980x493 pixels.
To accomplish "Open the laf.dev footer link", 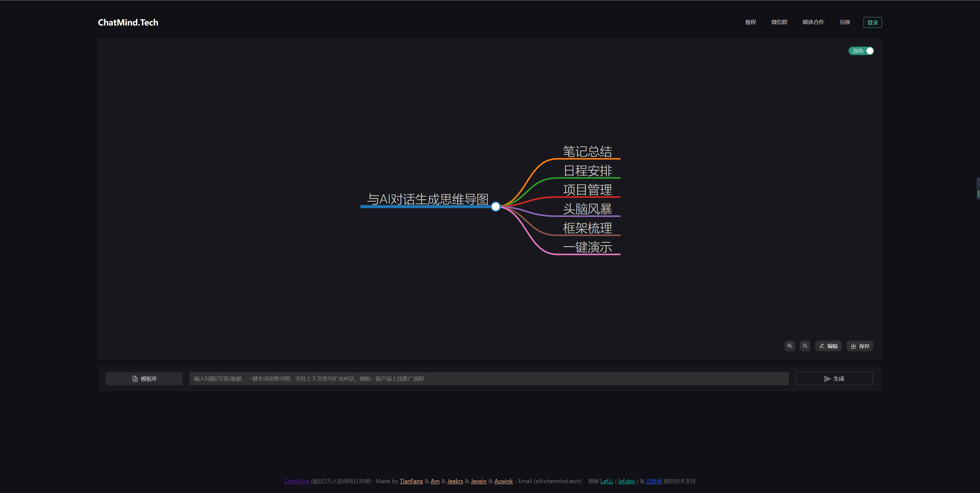I will tap(626, 481).
